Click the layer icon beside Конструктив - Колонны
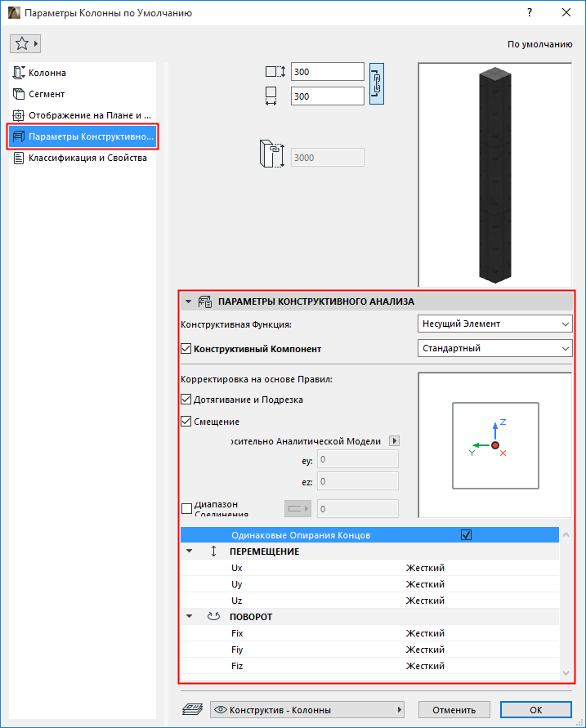This screenshot has width=586, height=728. (192, 709)
